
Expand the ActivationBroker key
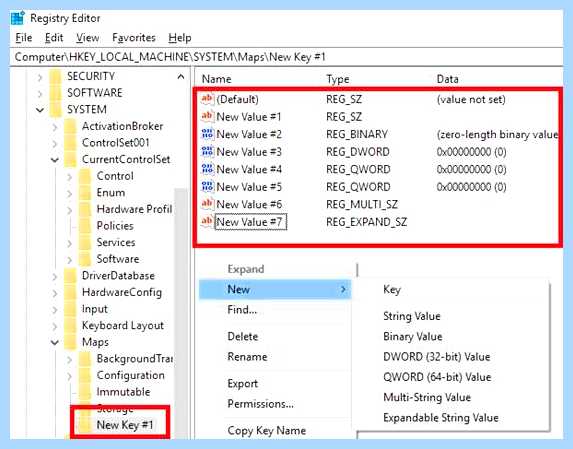pos(55,127)
